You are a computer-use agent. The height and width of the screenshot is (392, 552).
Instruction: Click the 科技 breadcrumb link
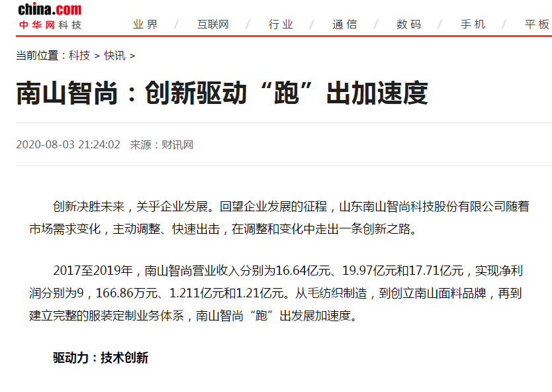[79, 56]
